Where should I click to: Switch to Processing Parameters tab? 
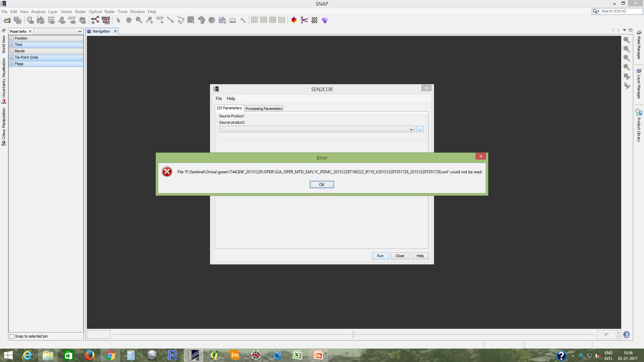point(264,109)
